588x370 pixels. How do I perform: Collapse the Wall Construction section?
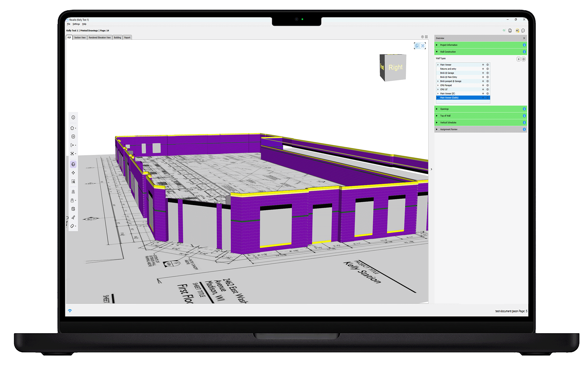pyautogui.click(x=437, y=52)
